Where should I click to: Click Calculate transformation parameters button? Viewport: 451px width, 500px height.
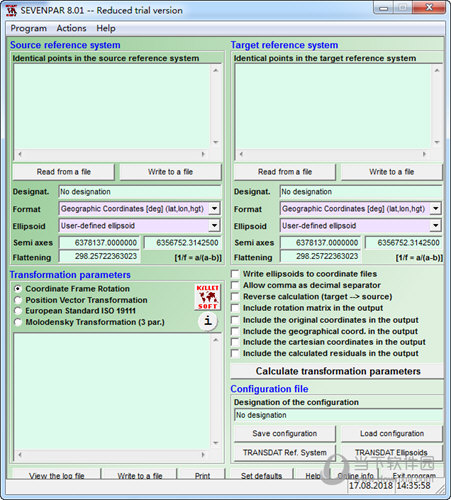337,371
